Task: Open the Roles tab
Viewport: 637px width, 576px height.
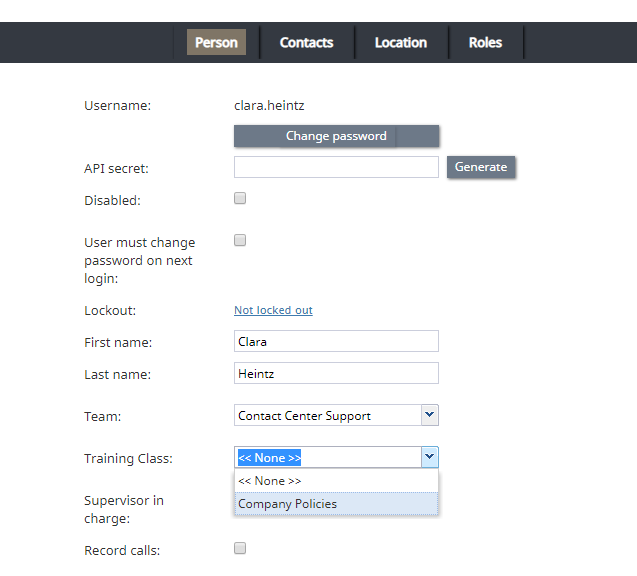Action: pos(485,42)
